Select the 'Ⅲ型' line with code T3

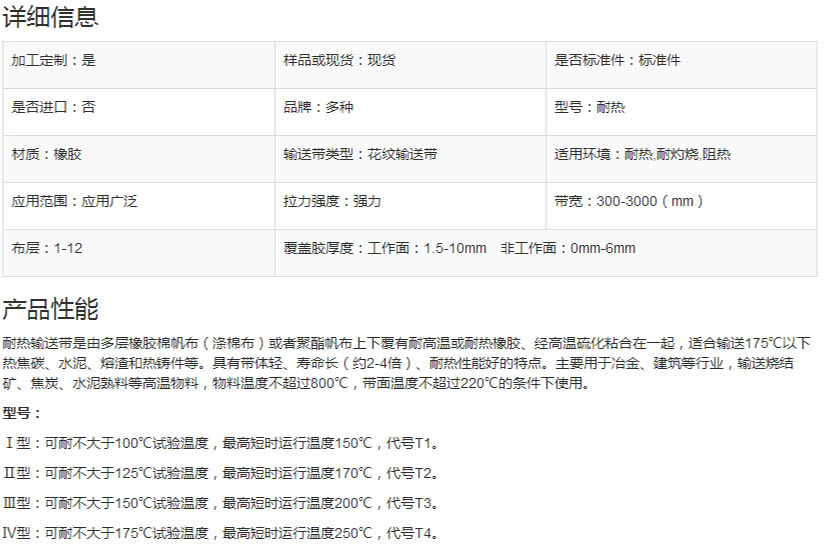tap(221, 503)
